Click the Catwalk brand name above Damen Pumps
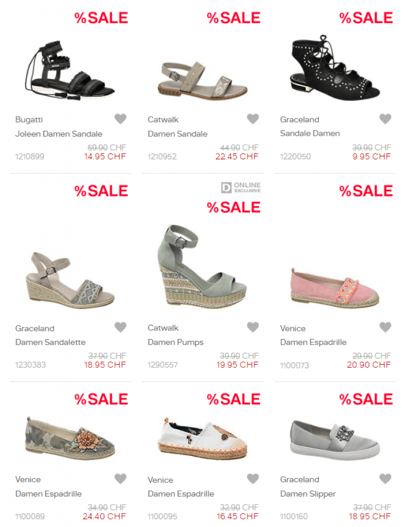The width and height of the screenshot is (420, 527). (163, 328)
